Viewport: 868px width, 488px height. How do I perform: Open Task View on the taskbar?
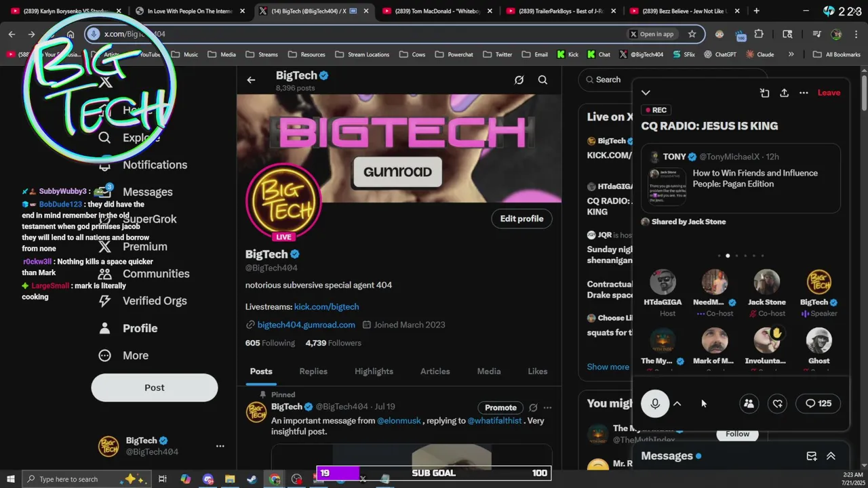(x=163, y=479)
